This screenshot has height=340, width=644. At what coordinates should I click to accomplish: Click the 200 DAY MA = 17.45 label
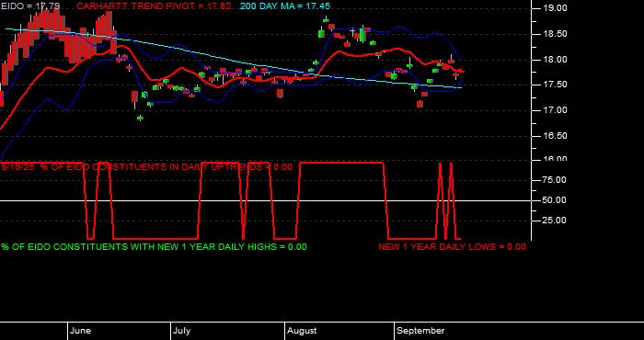click(x=285, y=6)
